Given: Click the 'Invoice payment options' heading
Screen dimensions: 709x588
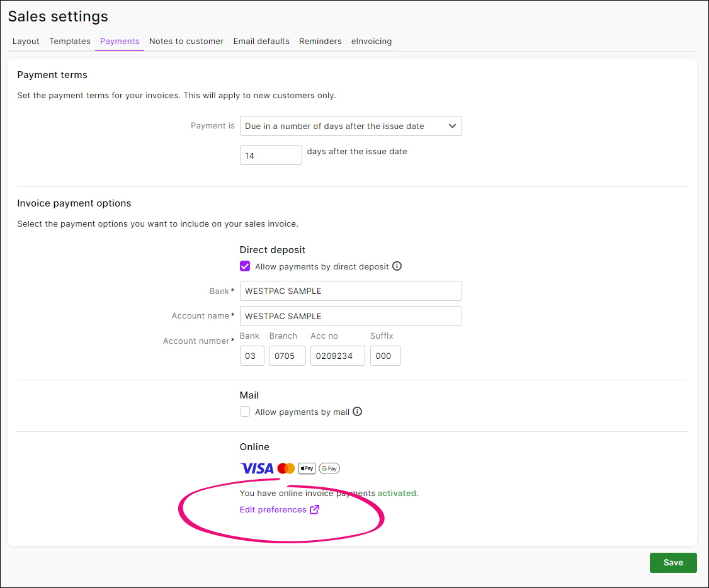Looking at the screenshot, I should [x=74, y=203].
